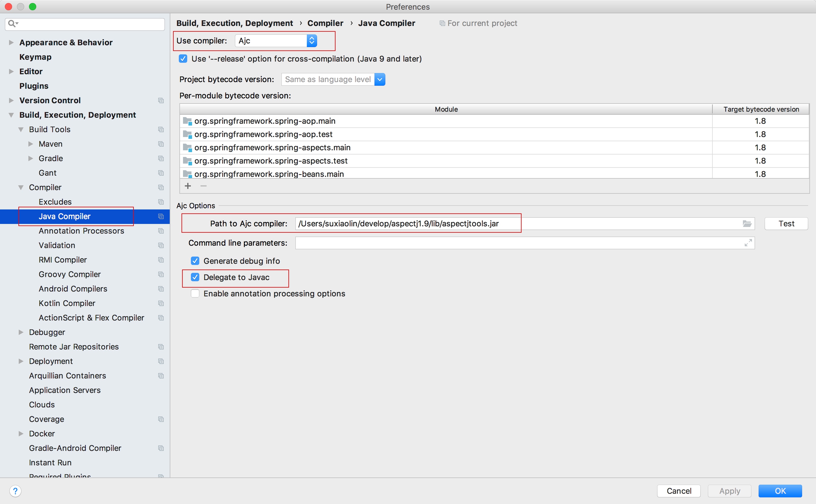This screenshot has width=816, height=504.
Task: Collapse the Build Tools node
Action: [21, 129]
